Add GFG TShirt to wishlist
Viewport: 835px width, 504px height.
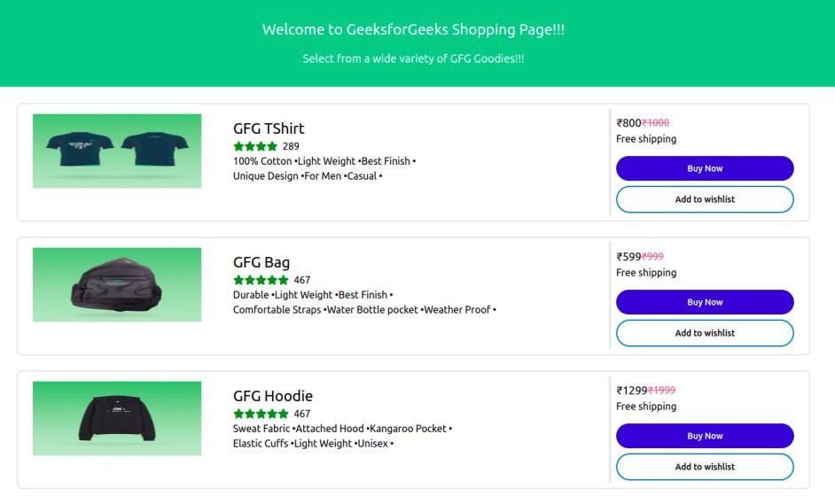(705, 199)
